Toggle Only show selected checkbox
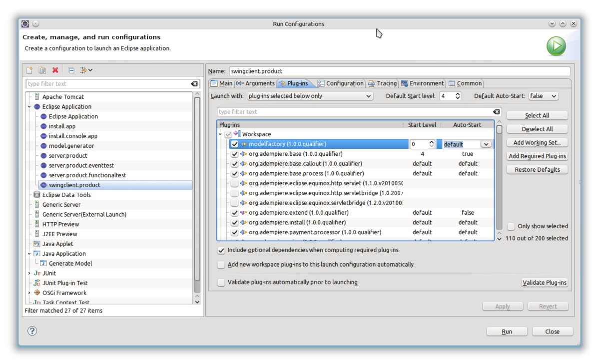Screen dimensions: 599x364 tap(511, 226)
